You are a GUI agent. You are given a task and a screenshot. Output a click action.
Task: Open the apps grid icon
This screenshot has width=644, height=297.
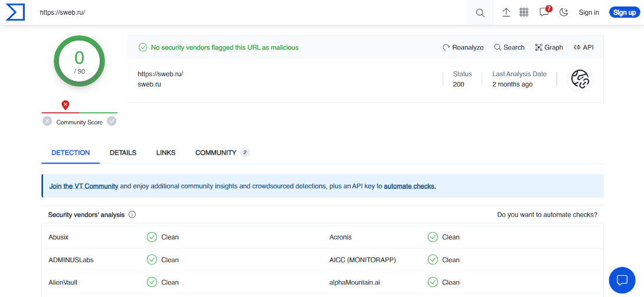point(524,12)
